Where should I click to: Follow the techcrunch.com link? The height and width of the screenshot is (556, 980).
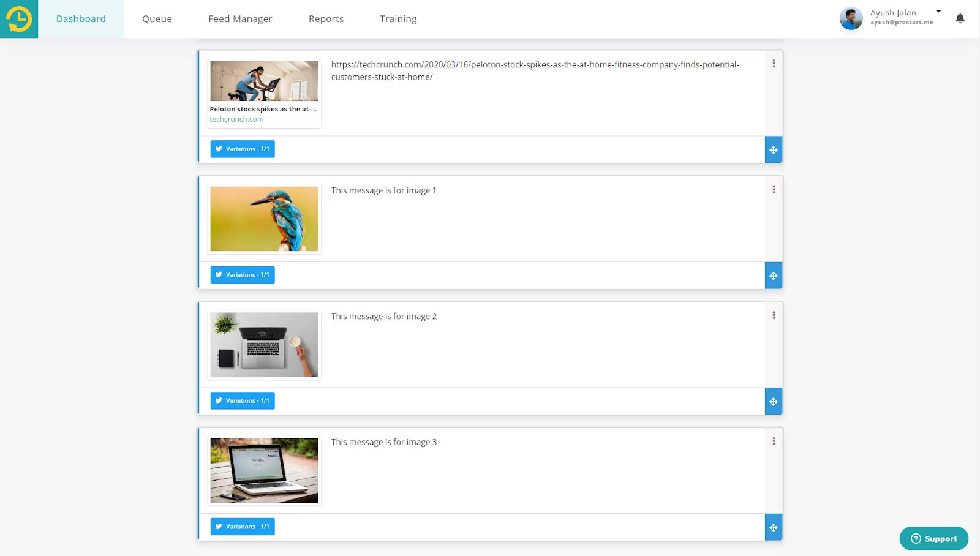236,119
